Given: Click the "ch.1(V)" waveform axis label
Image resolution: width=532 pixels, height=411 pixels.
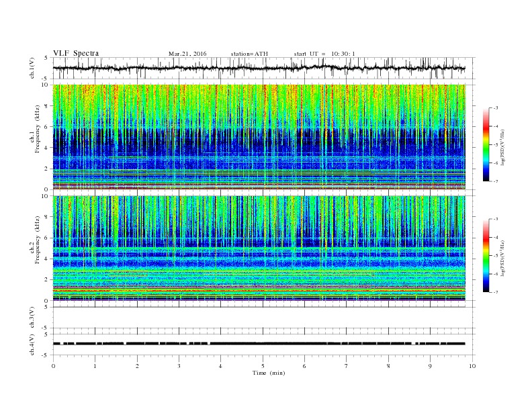Looking at the screenshot, I should point(32,68).
